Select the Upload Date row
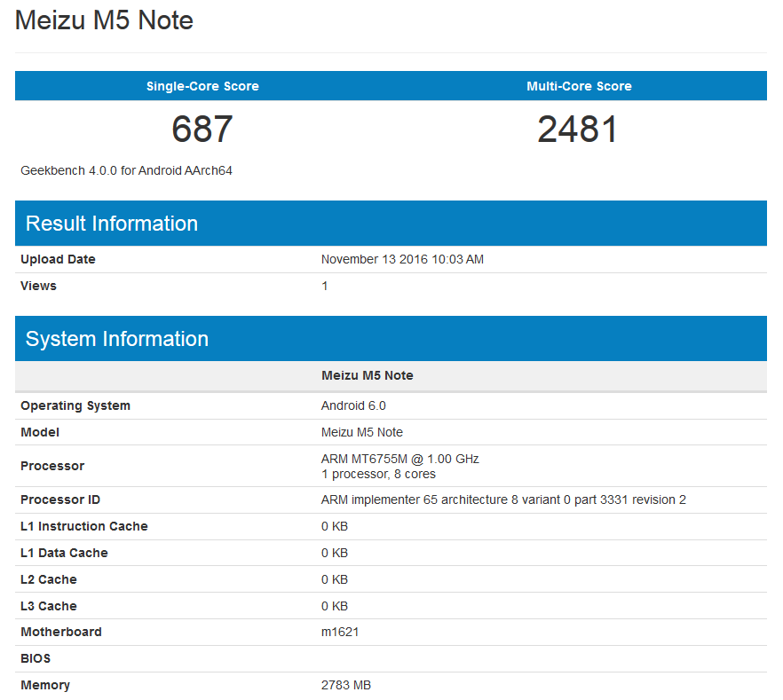The height and width of the screenshot is (700, 783). (57, 259)
